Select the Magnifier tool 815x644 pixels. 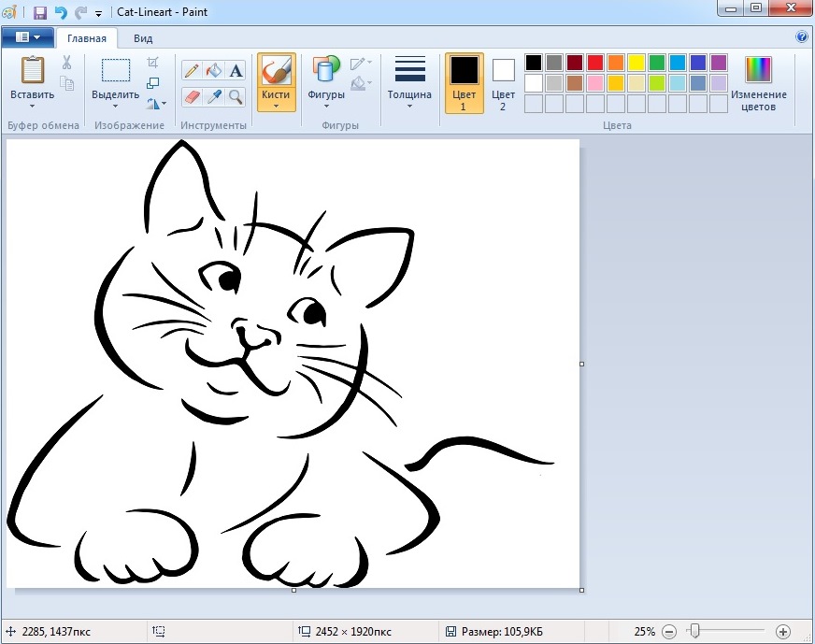236,96
